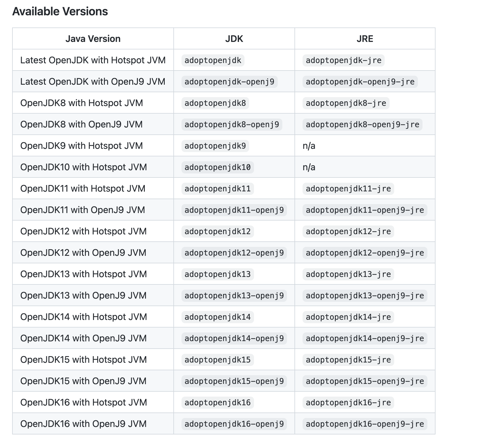
Task: Select the adoptopenjdk9 cask name
Action: 215,146
